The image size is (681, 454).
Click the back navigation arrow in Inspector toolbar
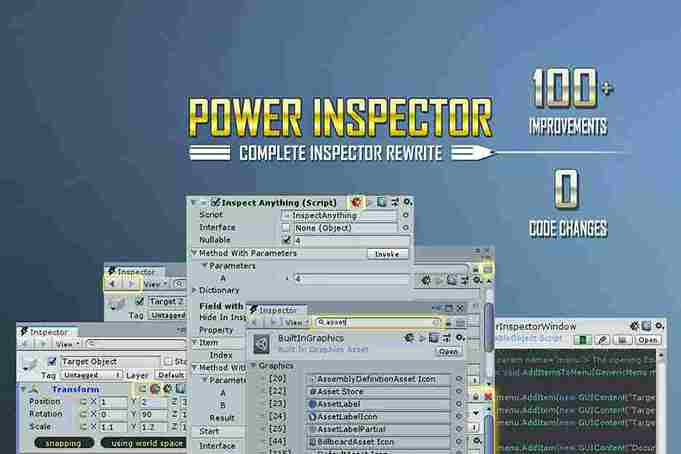tap(257, 323)
